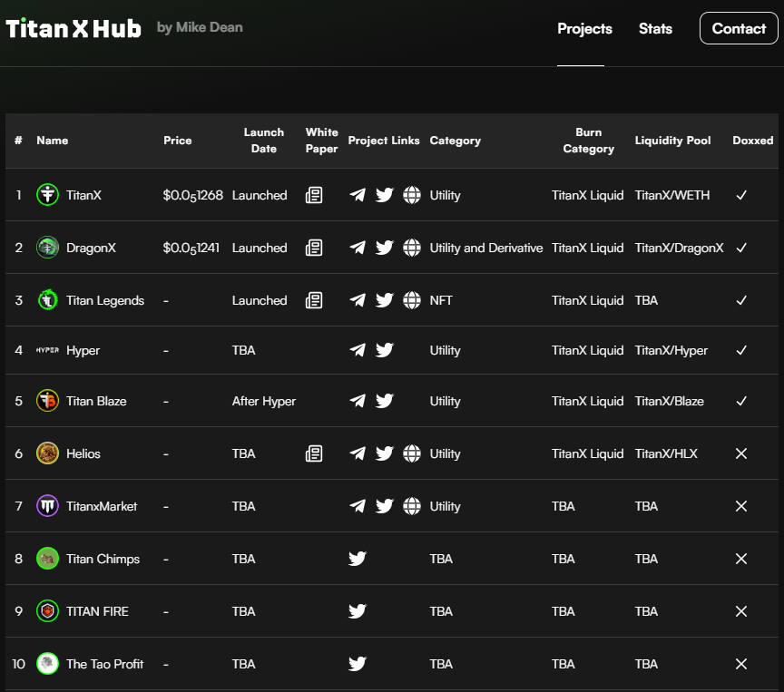The image size is (784, 692).
Task: Open Hyper Telegram link icon
Action: (x=357, y=350)
